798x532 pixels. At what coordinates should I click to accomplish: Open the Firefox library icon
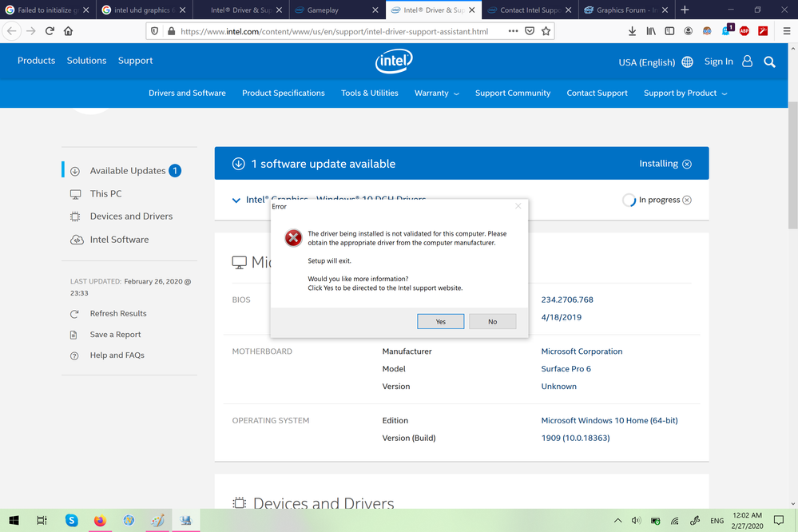pos(651,31)
